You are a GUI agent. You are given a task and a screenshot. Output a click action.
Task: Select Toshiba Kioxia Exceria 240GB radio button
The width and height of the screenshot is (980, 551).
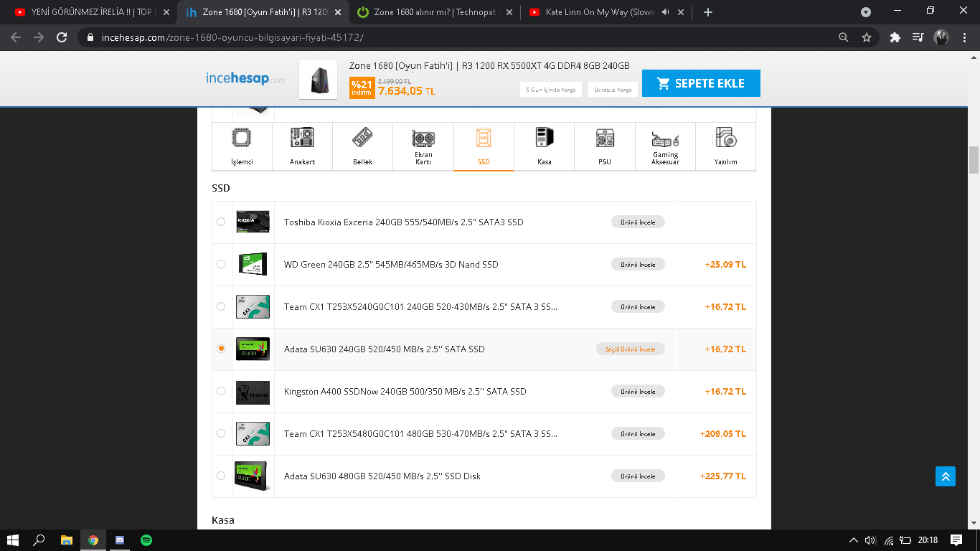point(221,222)
